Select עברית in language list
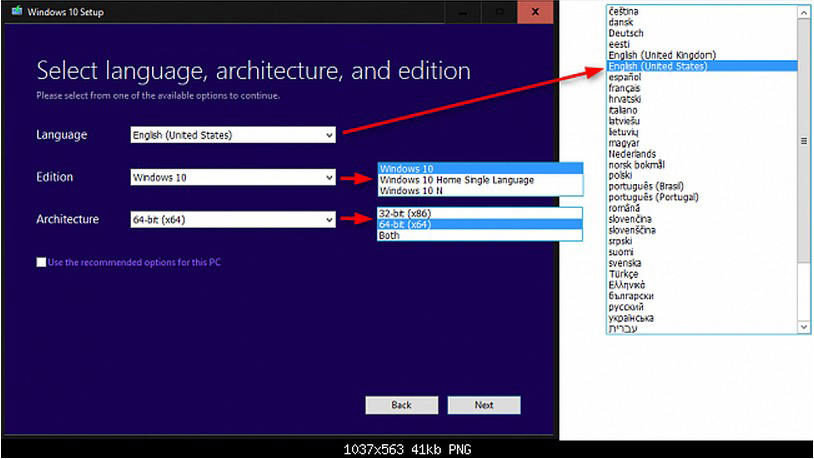Image resolution: width=814 pixels, height=459 pixels. click(x=702, y=329)
